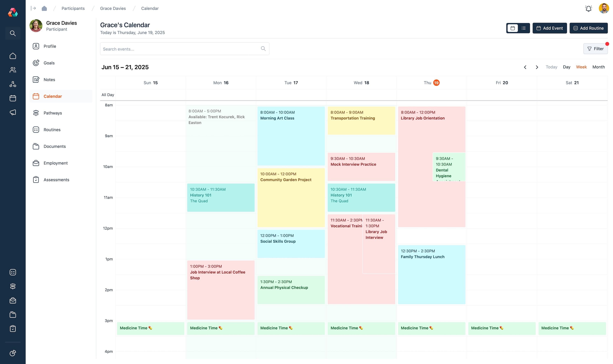The width and height of the screenshot is (613, 364).
Task: Open the participants people icon
Action: coord(13,70)
